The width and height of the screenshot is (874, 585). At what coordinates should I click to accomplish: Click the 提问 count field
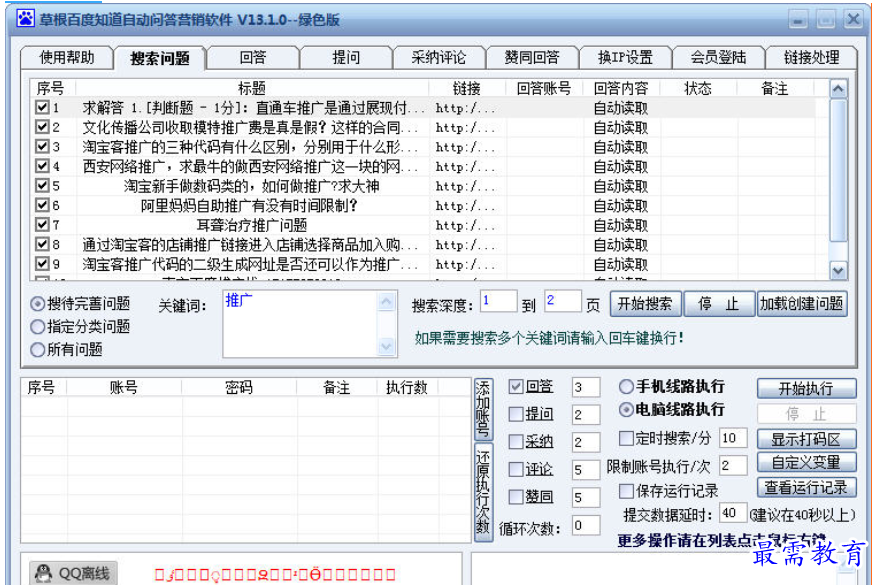[x=586, y=415]
